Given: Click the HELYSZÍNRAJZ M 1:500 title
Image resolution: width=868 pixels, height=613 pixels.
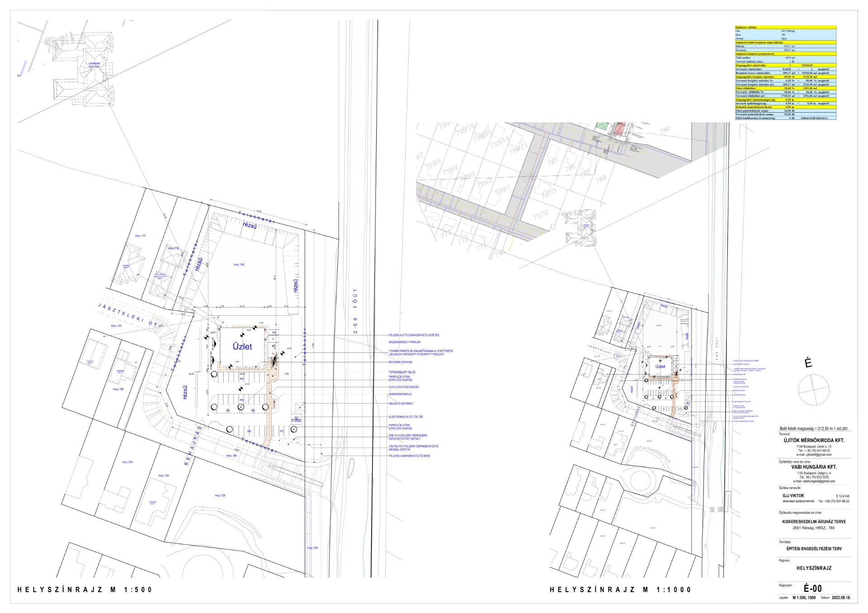Looking at the screenshot, I should pos(85,589).
